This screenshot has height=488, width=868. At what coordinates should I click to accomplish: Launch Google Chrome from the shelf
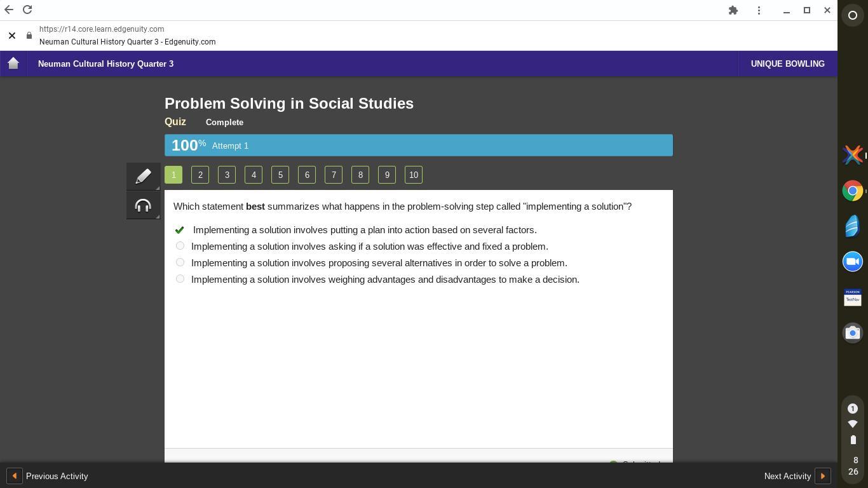(853, 191)
